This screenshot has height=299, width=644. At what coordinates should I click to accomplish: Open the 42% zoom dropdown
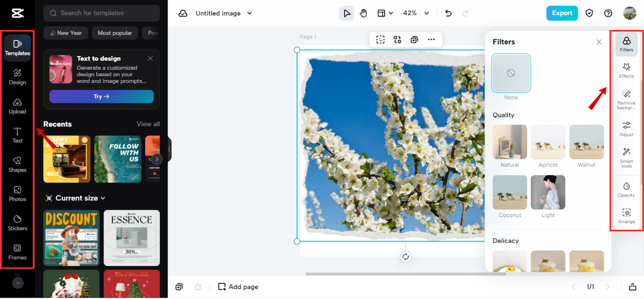(x=416, y=14)
